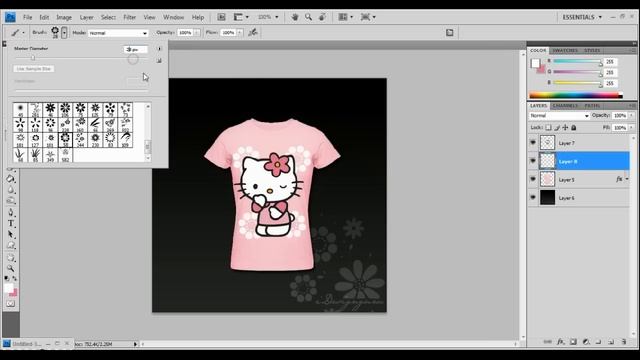Switch to the Paths tab
Image resolution: width=640 pixels, height=360 pixels.
click(592, 106)
